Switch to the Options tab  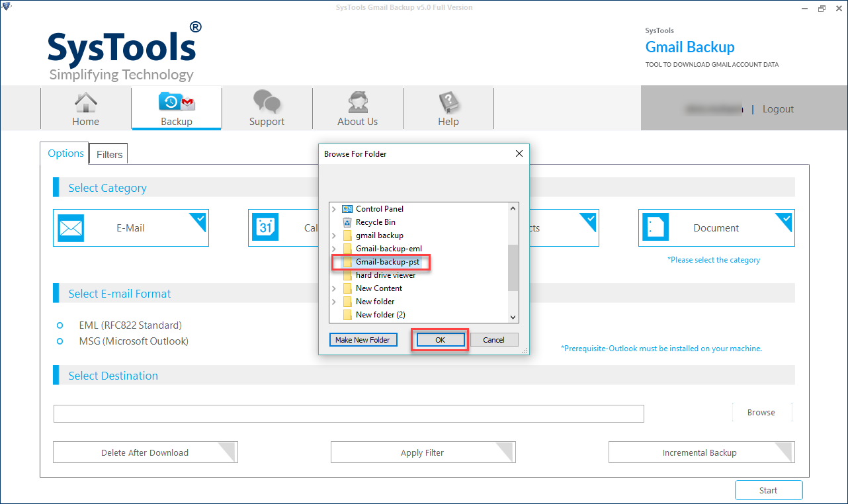(x=65, y=153)
